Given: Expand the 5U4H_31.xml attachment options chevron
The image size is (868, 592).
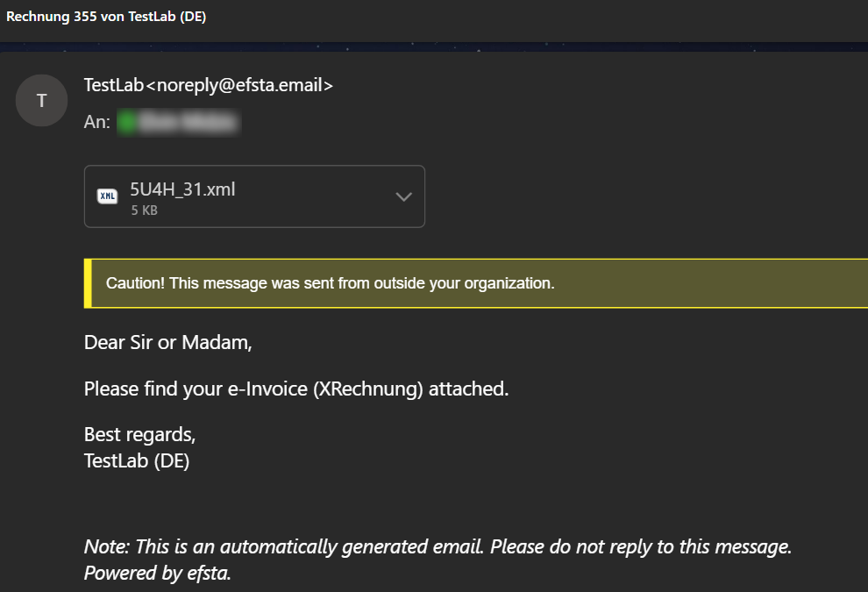Looking at the screenshot, I should 403,196.
